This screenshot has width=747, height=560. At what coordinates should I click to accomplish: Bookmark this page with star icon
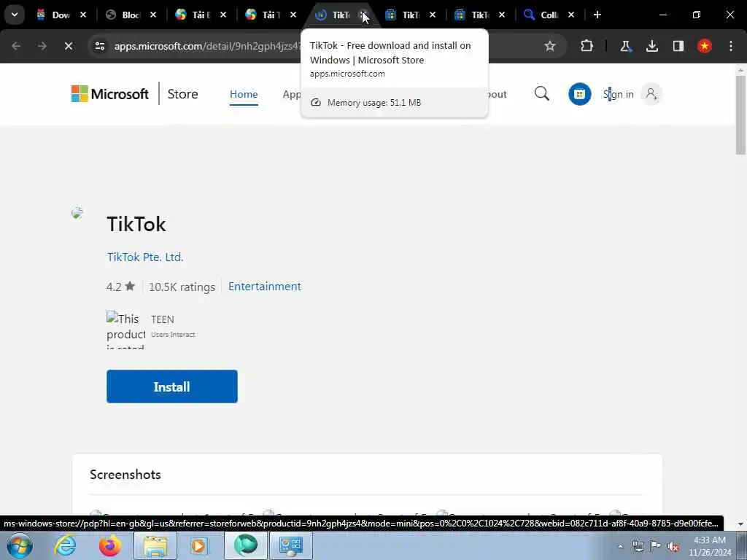coord(550,46)
